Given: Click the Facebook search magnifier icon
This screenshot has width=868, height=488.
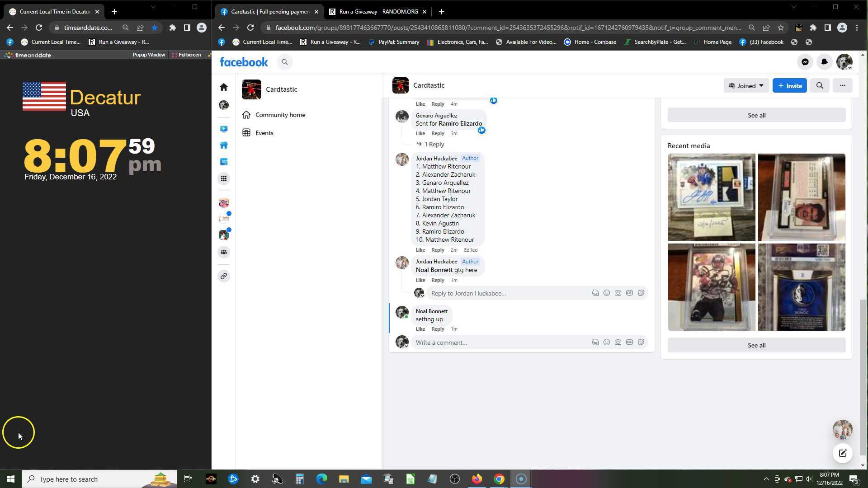Looking at the screenshot, I should [x=284, y=62].
